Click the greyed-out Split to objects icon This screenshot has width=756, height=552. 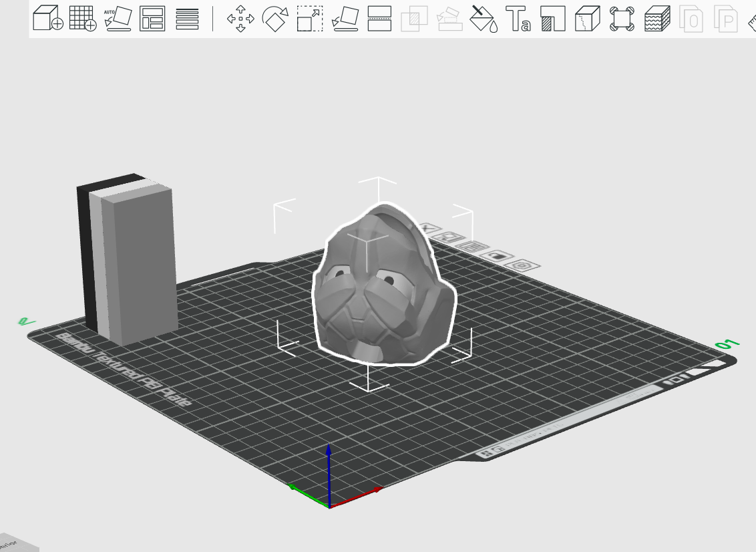point(691,18)
